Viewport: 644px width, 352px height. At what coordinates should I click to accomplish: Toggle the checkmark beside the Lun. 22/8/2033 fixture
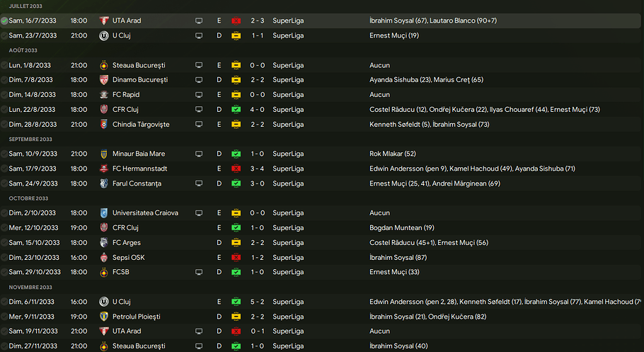[5, 110]
